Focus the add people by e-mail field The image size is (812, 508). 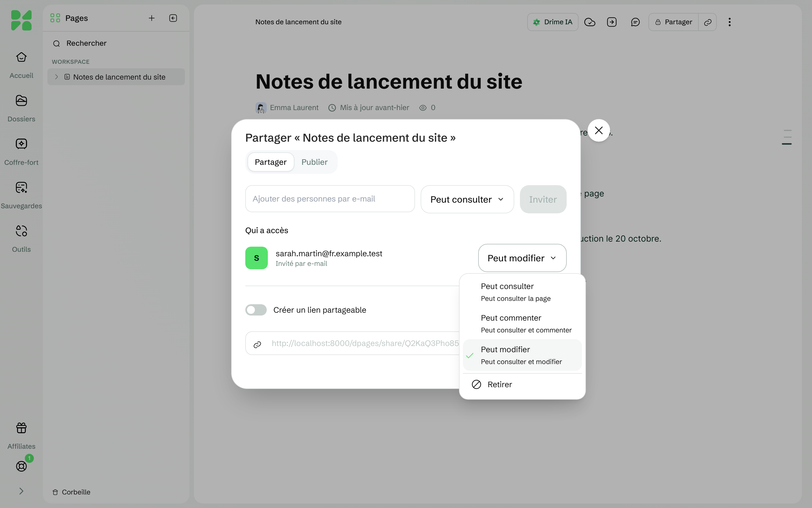330,199
